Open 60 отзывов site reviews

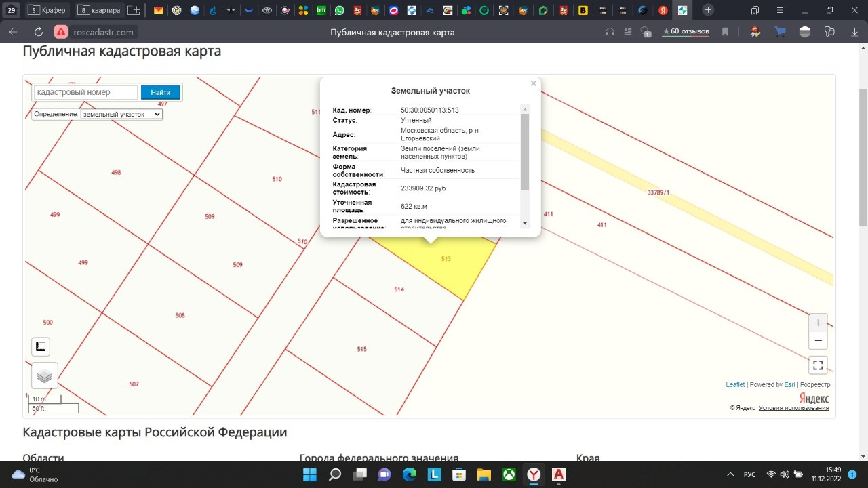click(686, 32)
